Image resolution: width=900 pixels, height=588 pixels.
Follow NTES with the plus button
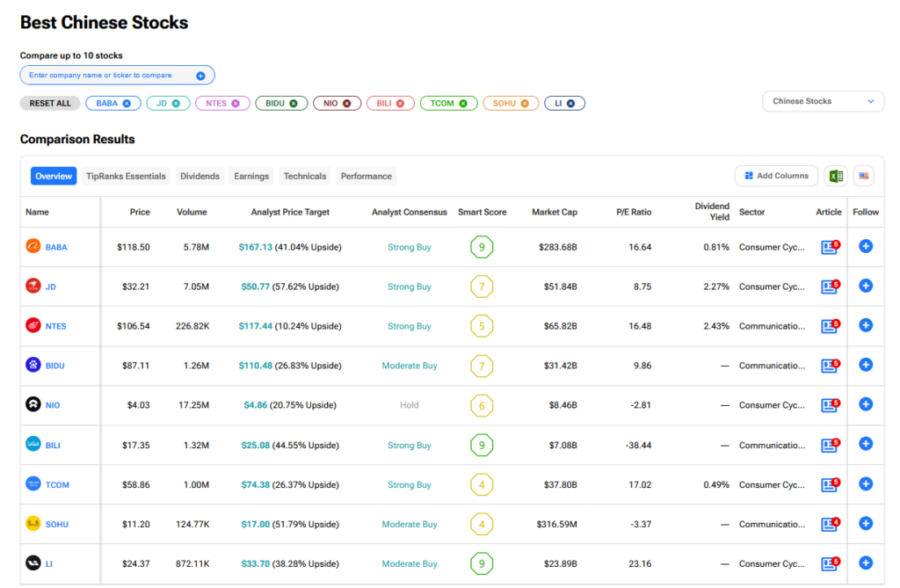(x=866, y=325)
